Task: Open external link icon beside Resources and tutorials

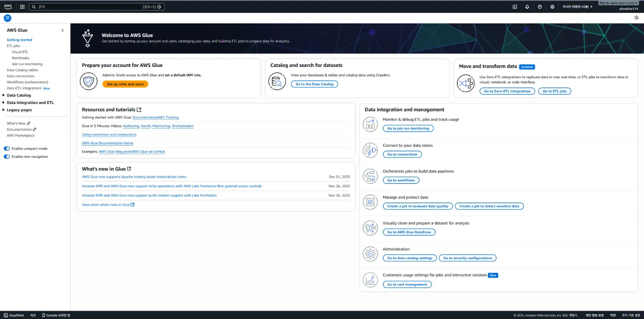Action: [139, 110]
